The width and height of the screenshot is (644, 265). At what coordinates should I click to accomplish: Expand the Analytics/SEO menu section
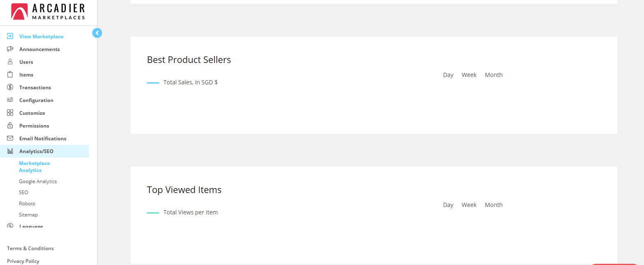click(36, 151)
